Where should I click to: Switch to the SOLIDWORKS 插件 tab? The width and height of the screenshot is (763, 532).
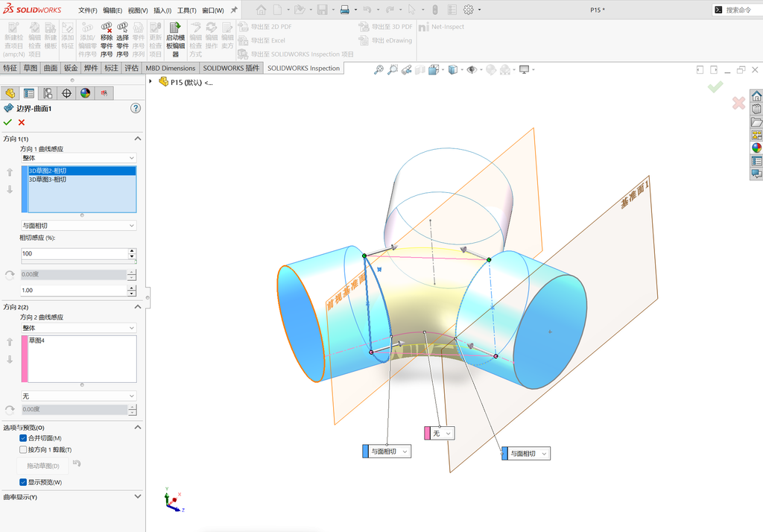click(x=231, y=68)
